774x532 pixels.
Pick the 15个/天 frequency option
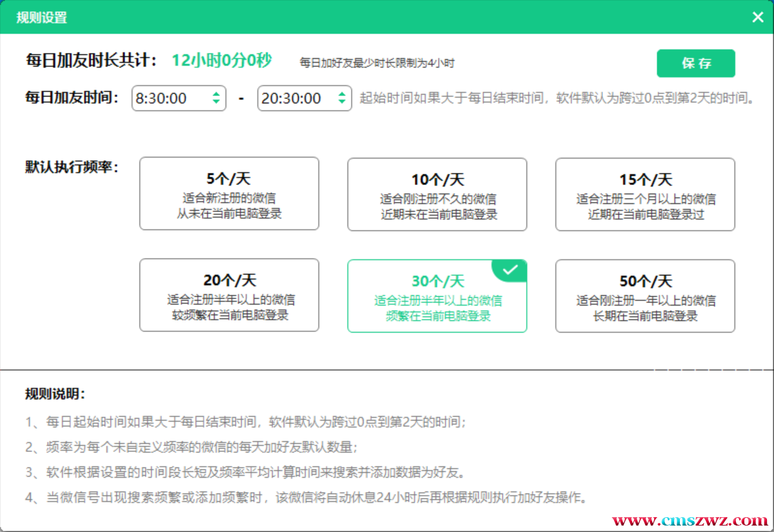tap(645, 194)
